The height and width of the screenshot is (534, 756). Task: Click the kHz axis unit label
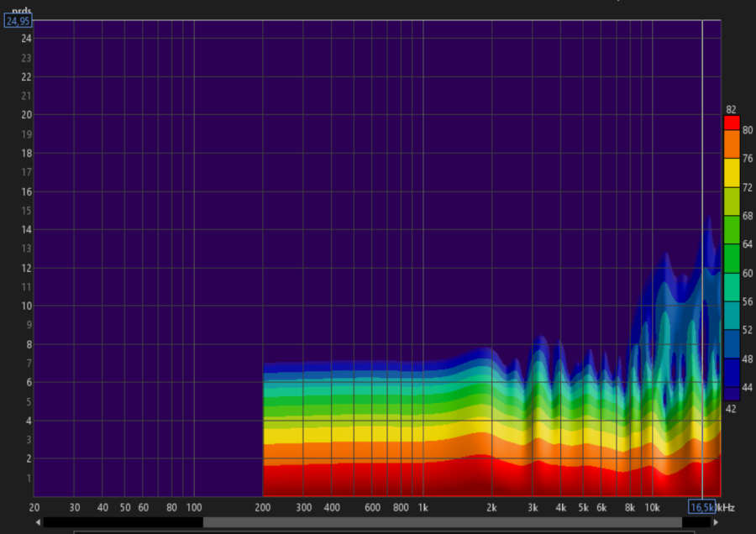[x=724, y=507]
